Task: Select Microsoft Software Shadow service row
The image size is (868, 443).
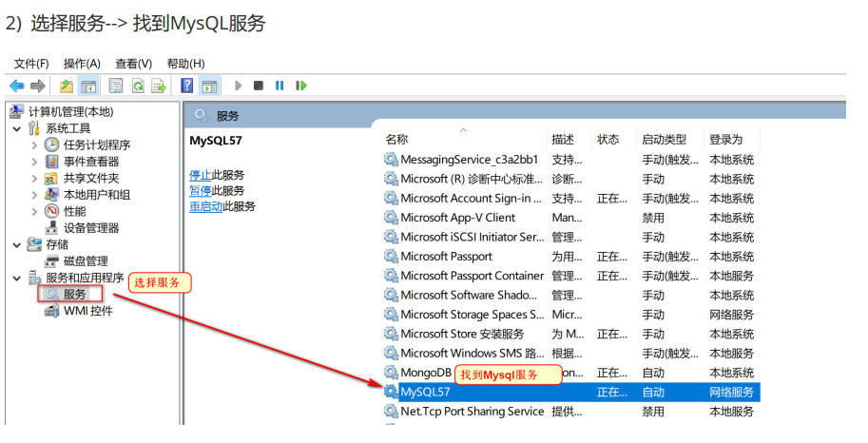Action: pos(571,295)
